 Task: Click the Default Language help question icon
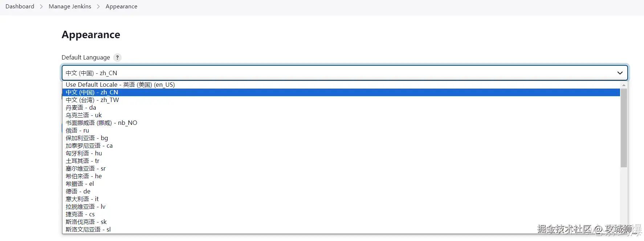117,57
